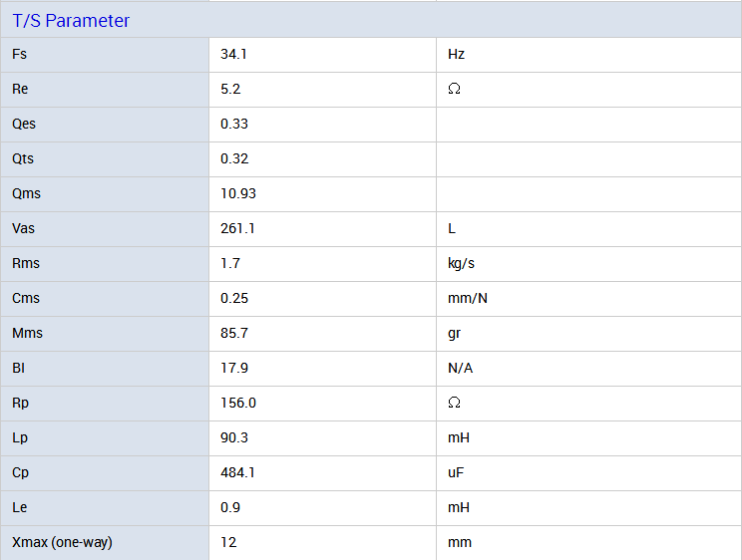Screen dimensions: 742x560
Task: Select the uF unit cell
Action: click(457, 472)
